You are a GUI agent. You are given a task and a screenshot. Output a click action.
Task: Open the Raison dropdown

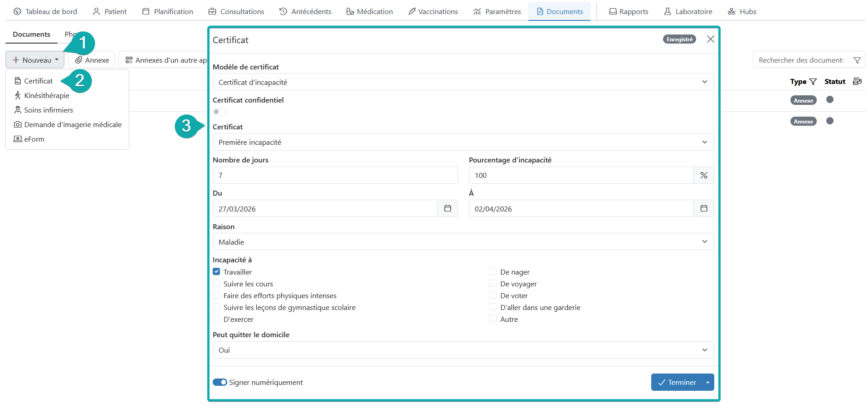coord(463,241)
